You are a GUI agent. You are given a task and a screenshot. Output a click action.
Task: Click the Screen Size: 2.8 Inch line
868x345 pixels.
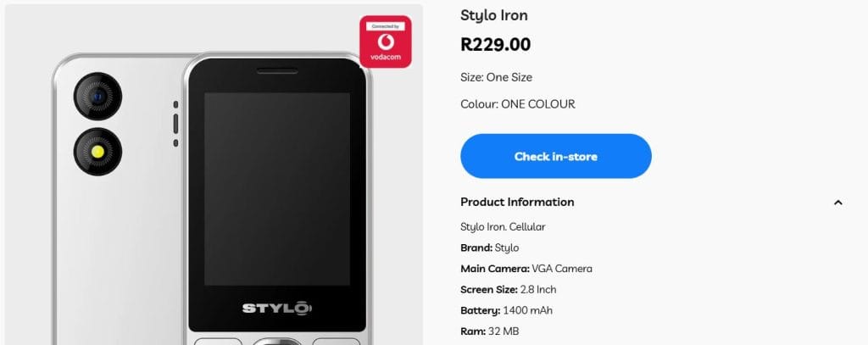pyautogui.click(x=509, y=290)
